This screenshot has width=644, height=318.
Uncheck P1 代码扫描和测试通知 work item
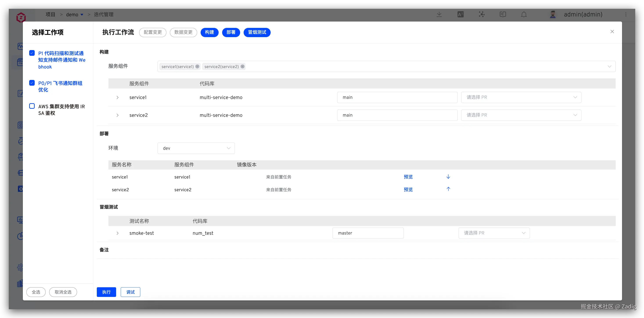coord(32,53)
